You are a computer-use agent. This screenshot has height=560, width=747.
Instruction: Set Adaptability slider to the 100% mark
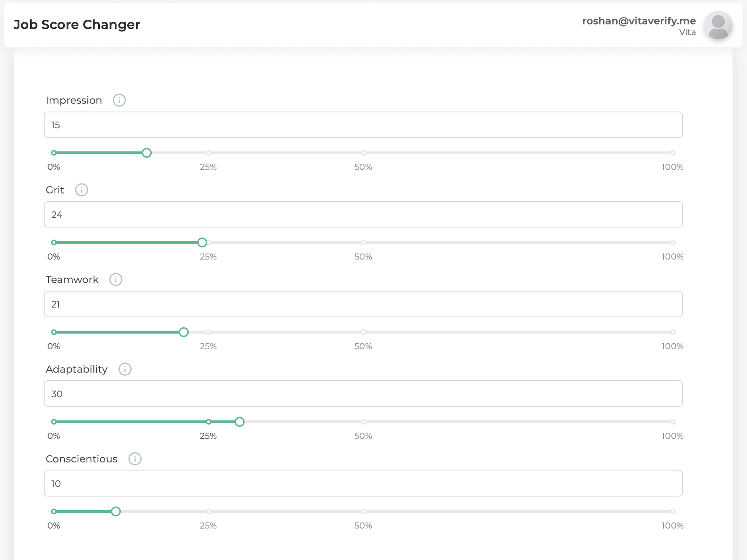point(673,422)
